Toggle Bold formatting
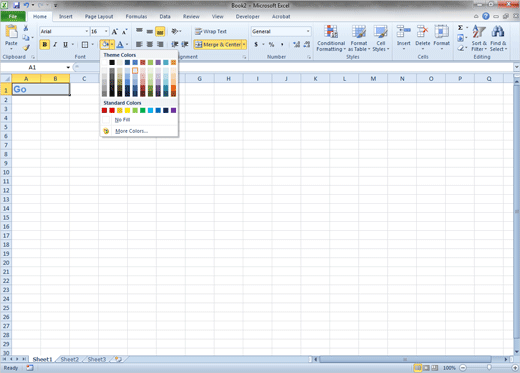Image resolution: width=520 pixels, height=373 pixels. click(45, 44)
